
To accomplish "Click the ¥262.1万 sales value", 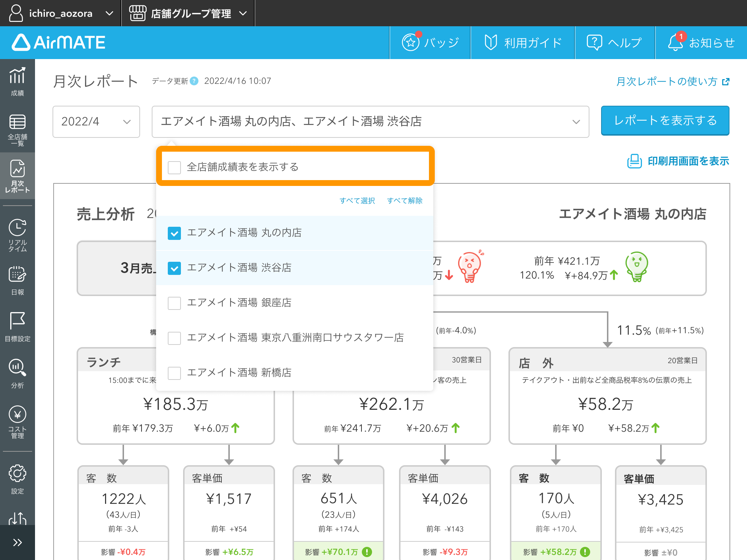I will (x=391, y=404).
